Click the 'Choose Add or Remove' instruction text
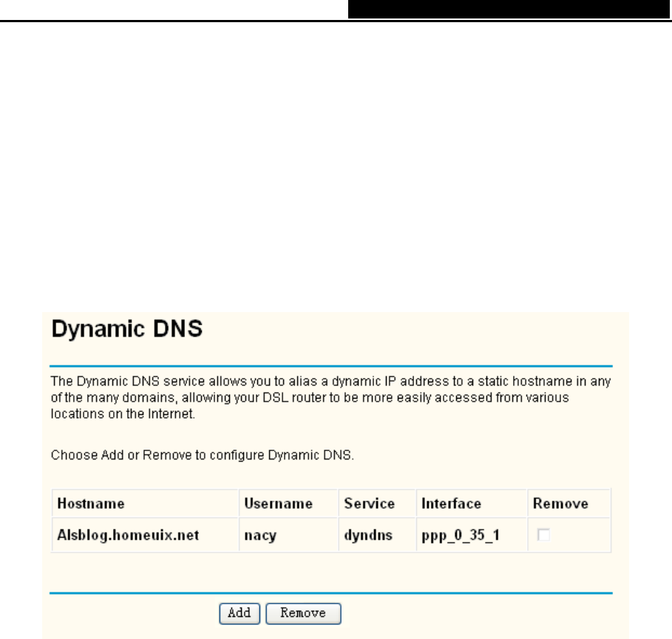Screen dimensions: 672x639 (203, 455)
